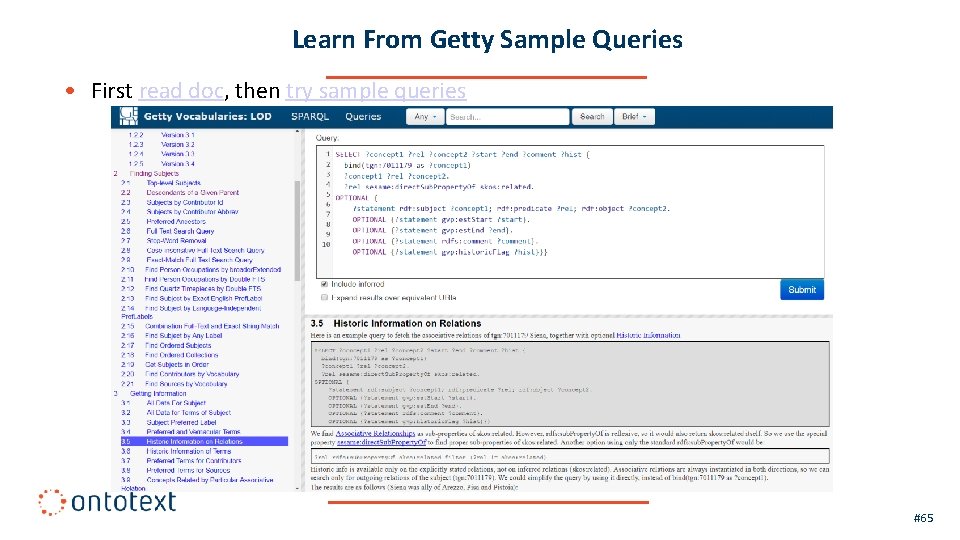
Task: Open 'Top-level Subjects' sample query
Action: tap(173, 183)
